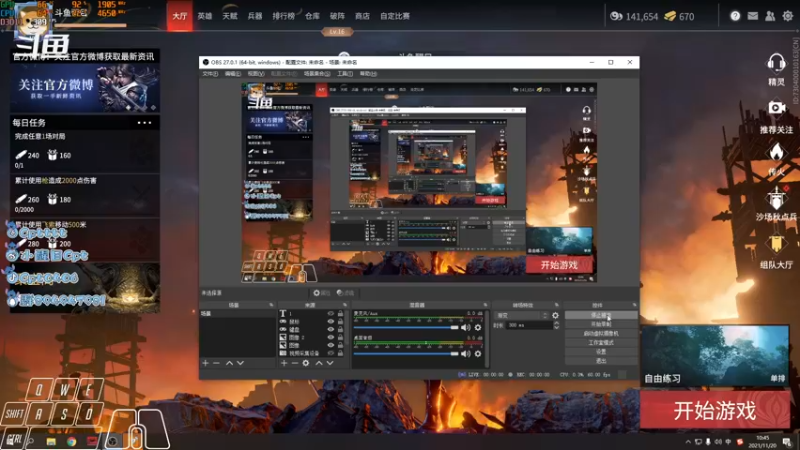Open 沙场秋点兵 sword icon
The image size is (800, 450).
click(x=776, y=198)
